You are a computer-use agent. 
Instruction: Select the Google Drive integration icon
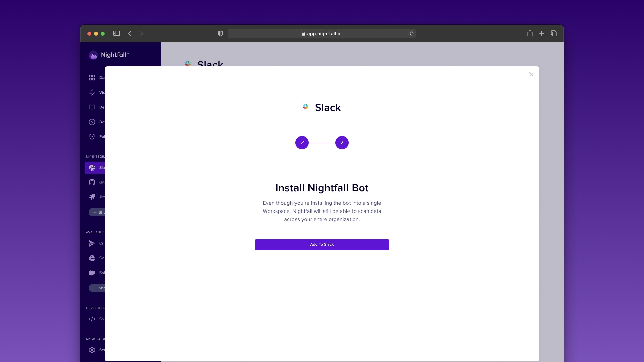click(x=92, y=258)
